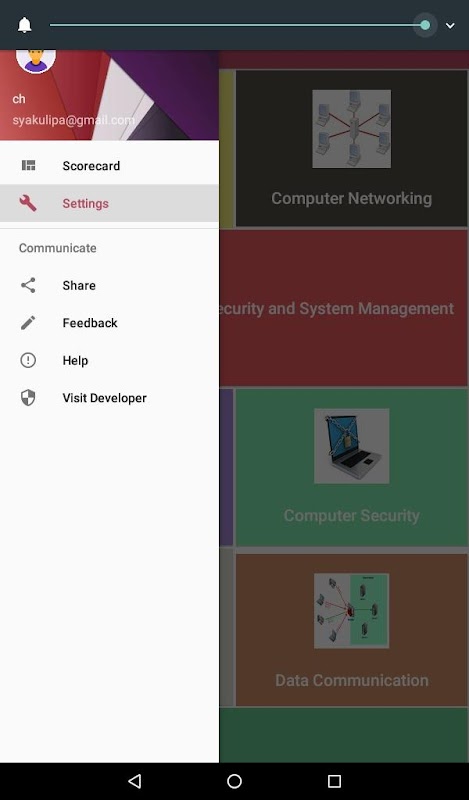Tap the Android home circle button
The height and width of the screenshot is (800, 469).
click(234, 781)
